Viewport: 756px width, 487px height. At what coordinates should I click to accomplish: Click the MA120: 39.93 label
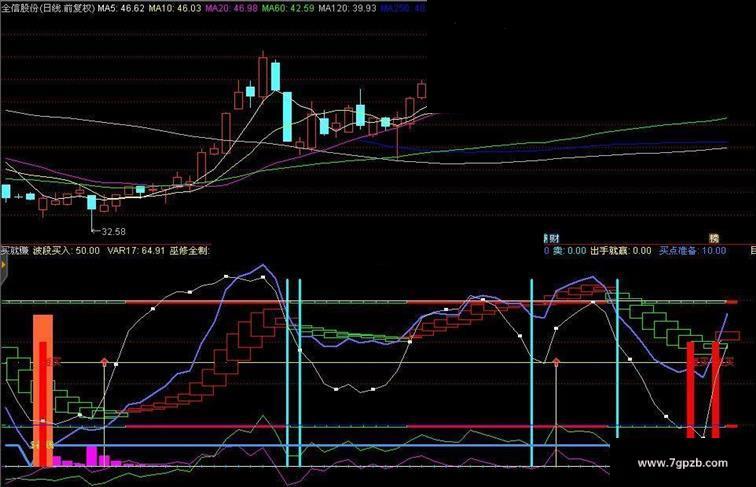[347, 8]
